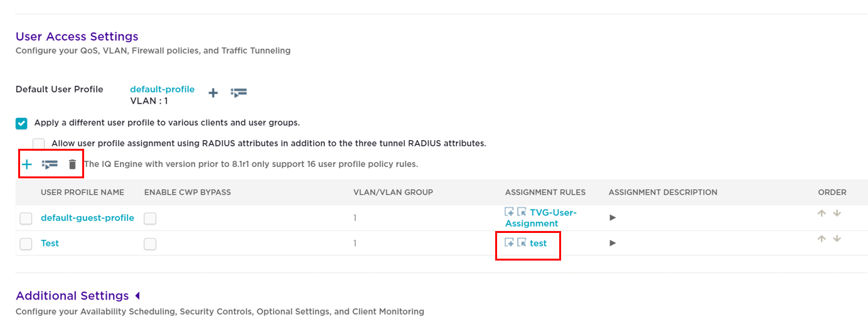Enable user profile assignment using RADIUS attributes
The height and width of the screenshot is (329, 868).
pyautogui.click(x=39, y=144)
